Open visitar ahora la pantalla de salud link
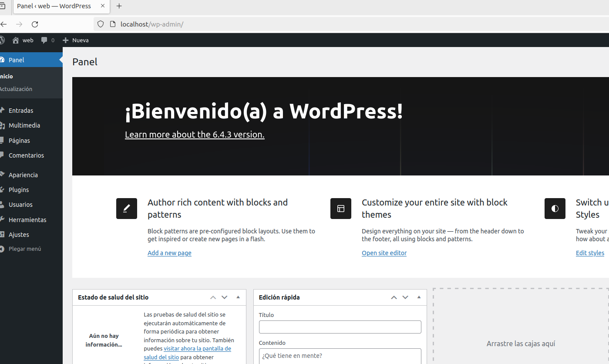The image size is (609, 364). point(188,353)
